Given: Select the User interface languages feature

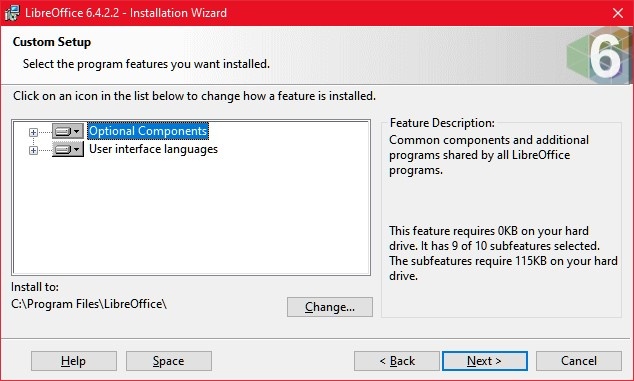Looking at the screenshot, I should [153, 149].
